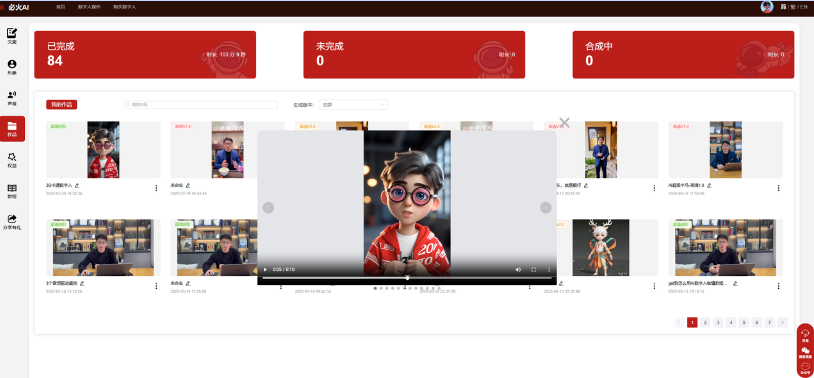814x378 pixels.
Task: Switch language to 繁 traditional Chinese
Action: pyautogui.click(x=794, y=7)
